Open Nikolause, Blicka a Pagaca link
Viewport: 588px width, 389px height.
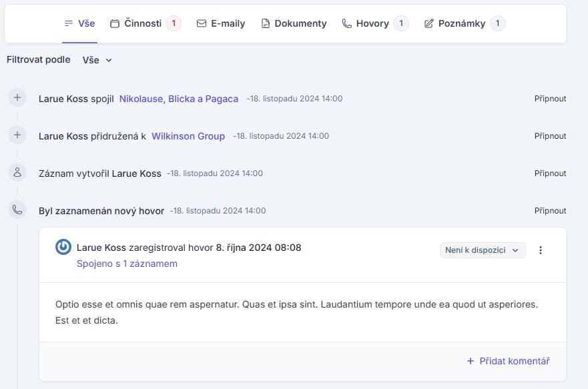[x=178, y=99]
